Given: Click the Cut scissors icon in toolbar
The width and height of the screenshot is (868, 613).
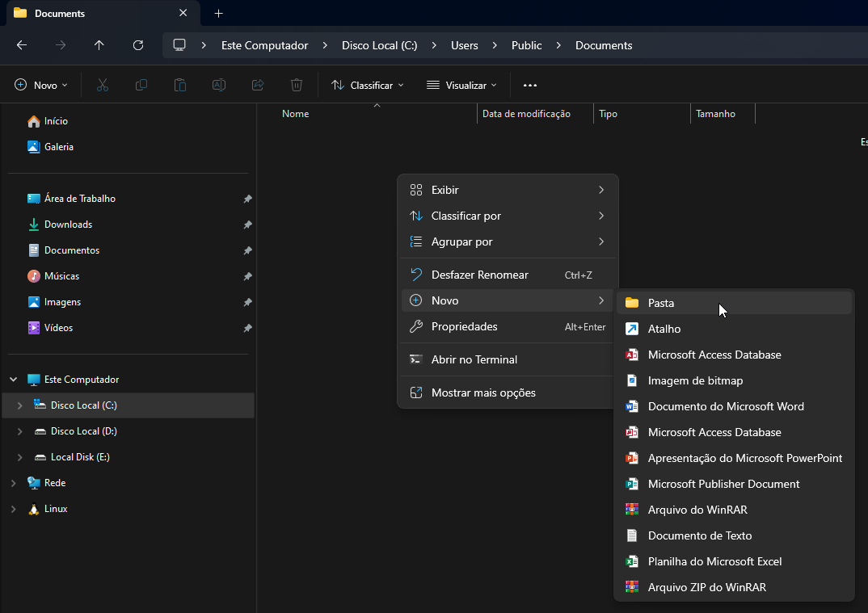Looking at the screenshot, I should click(x=103, y=85).
